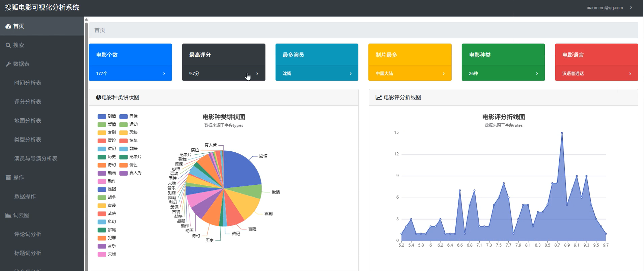Toggle the 剧情 series in the pie legend

pyautogui.click(x=107, y=116)
